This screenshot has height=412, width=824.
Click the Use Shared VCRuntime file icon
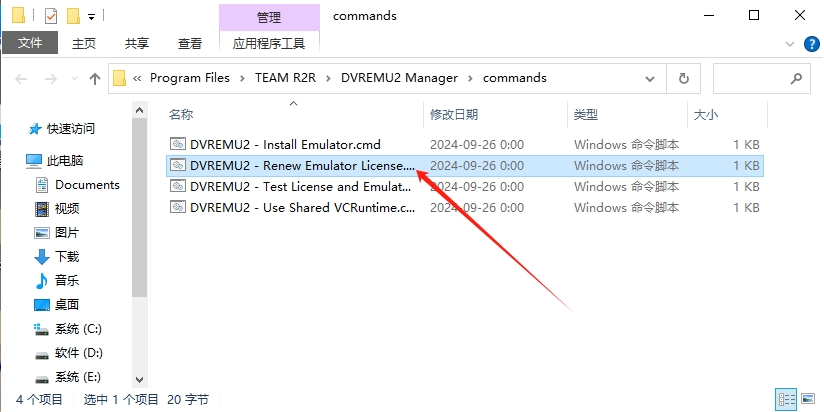(x=178, y=207)
